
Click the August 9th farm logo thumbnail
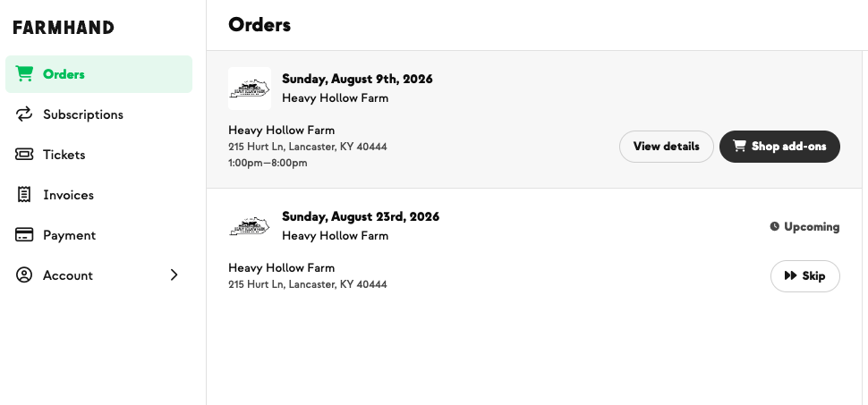[x=250, y=89]
